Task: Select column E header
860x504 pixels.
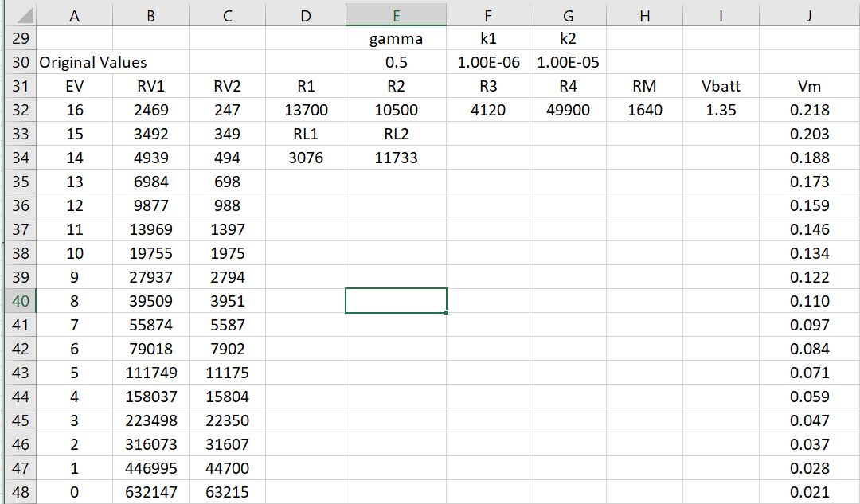Action: click(396, 16)
